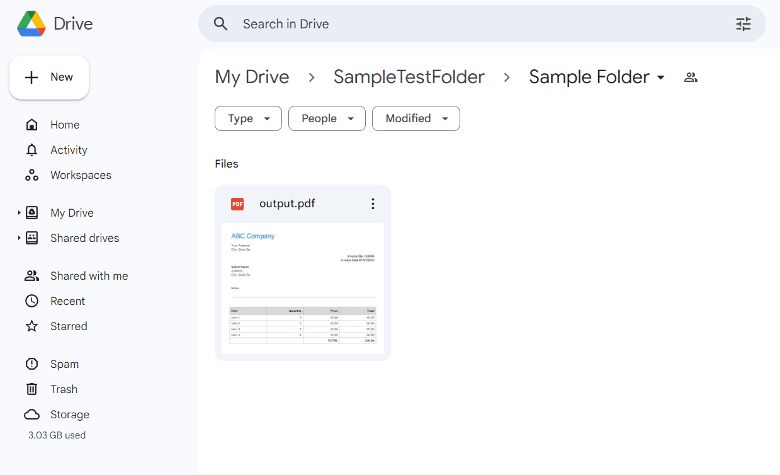This screenshot has width=780, height=475.
Task: Select Home in the sidebar menu
Action: point(64,125)
